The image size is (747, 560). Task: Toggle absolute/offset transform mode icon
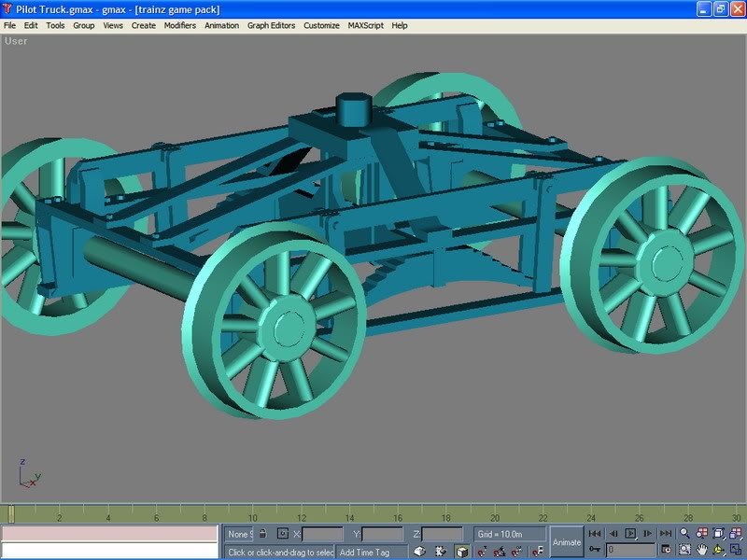(283, 533)
